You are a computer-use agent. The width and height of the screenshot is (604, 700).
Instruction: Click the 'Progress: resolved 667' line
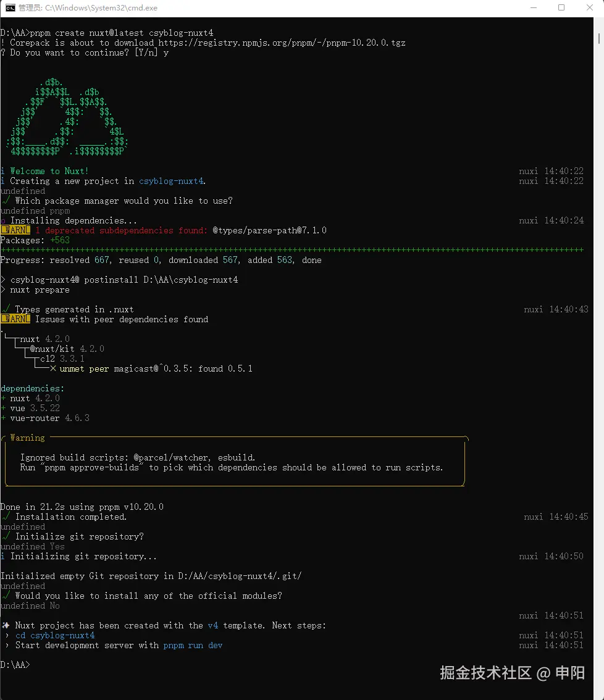[x=161, y=260]
